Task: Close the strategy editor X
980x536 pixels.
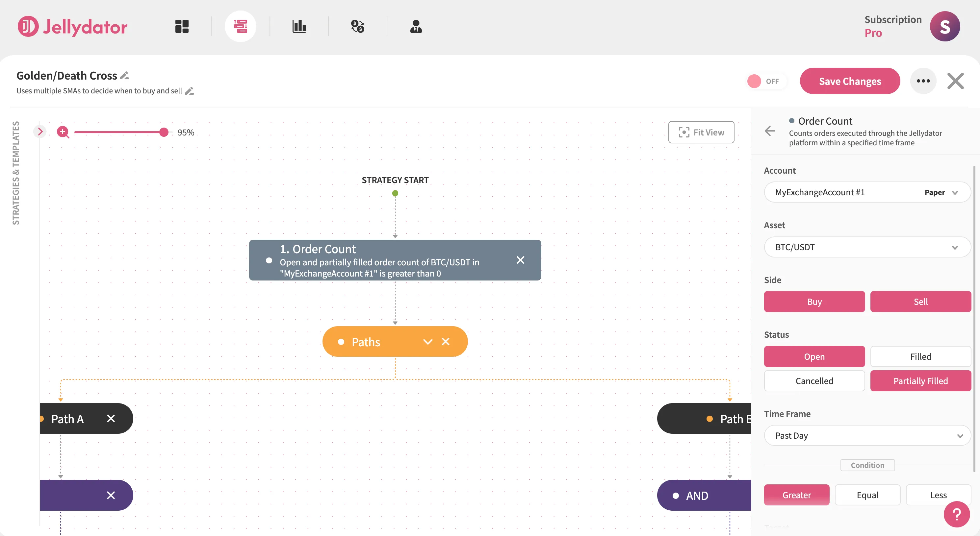Action: tap(956, 81)
